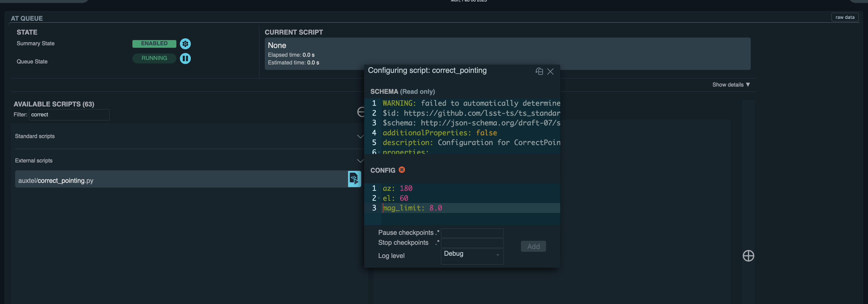Click schema line 'additionalProperties: false'
Image resolution: width=868 pixels, height=304 pixels.
[440, 133]
